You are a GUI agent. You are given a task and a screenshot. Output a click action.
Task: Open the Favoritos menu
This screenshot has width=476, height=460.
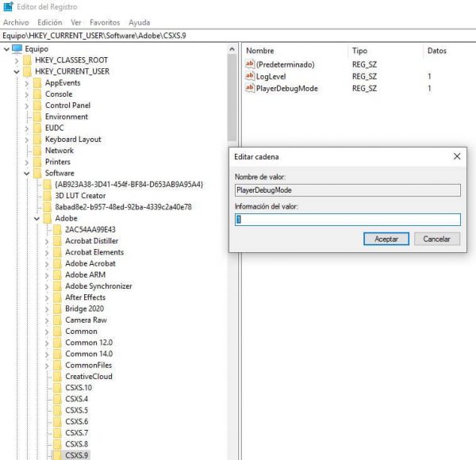click(x=105, y=23)
